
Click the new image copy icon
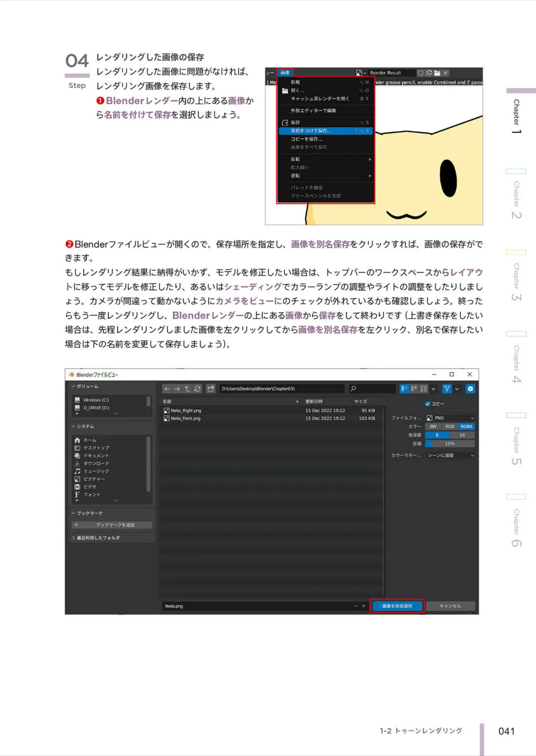click(429, 73)
